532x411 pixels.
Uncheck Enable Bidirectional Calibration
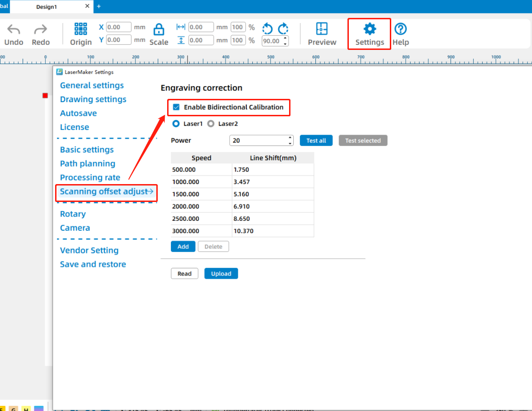tap(176, 107)
